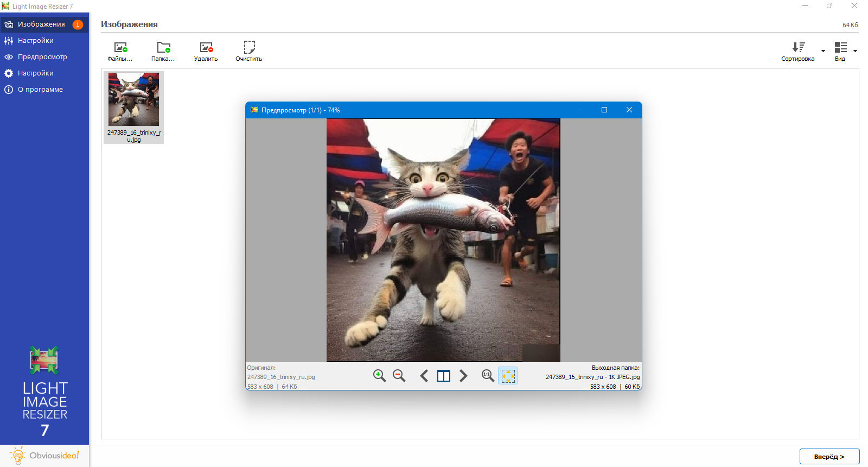868x467 pixels.
Task: Open the Obviousidea! logo link
Action: [x=44, y=456]
